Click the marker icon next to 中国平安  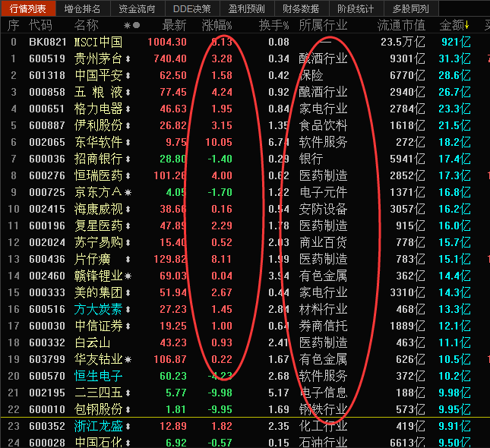[128, 75]
